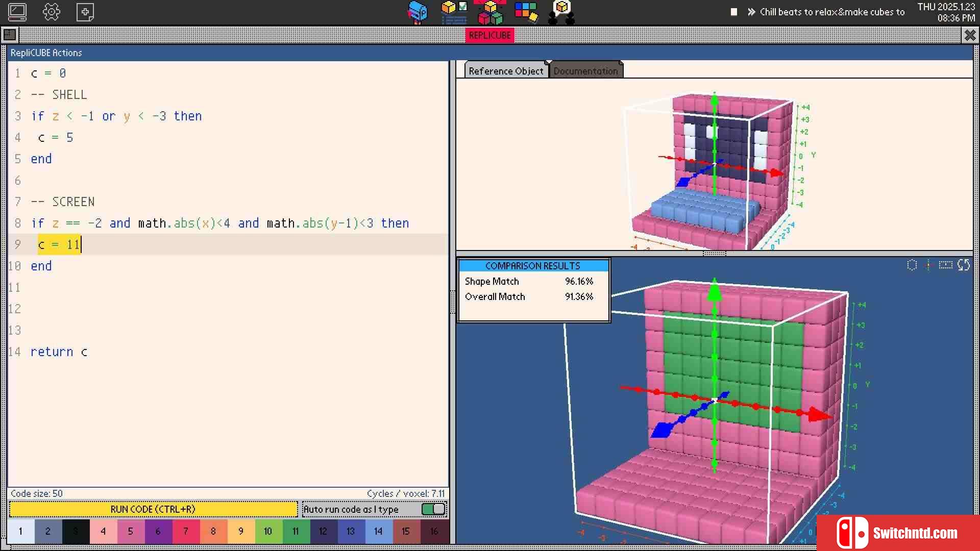
Task: Pick color swatch 10 (light green)
Action: click(268, 531)
